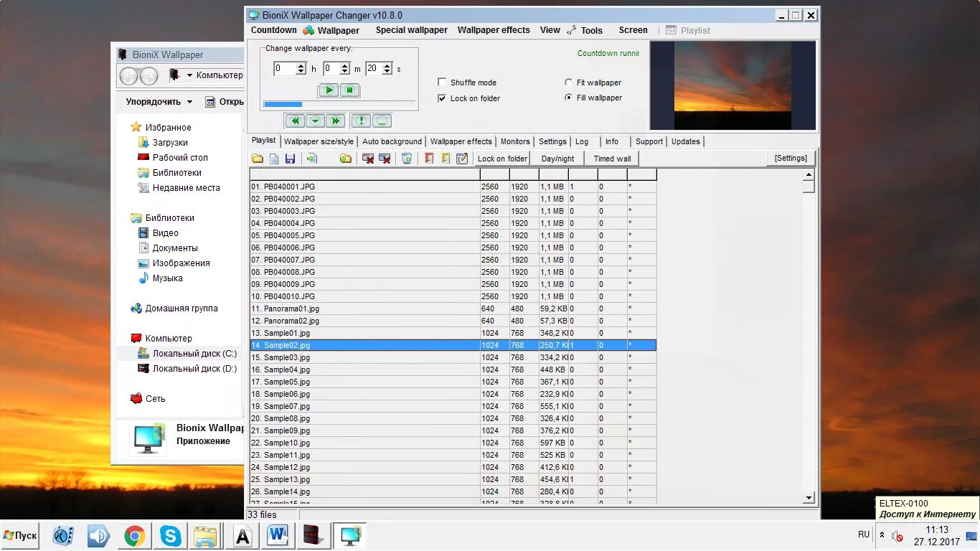Open the Tools menu
Viewport: 980px width, 551px height.
click(x=585, y=30)
